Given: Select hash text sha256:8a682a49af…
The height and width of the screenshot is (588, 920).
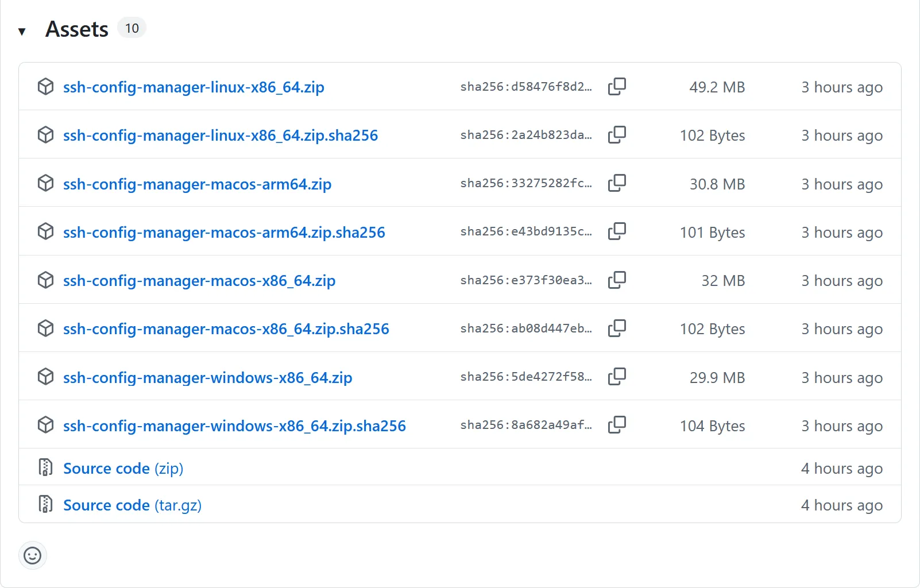Looking at the screenshot, I should tap(526, 425).
